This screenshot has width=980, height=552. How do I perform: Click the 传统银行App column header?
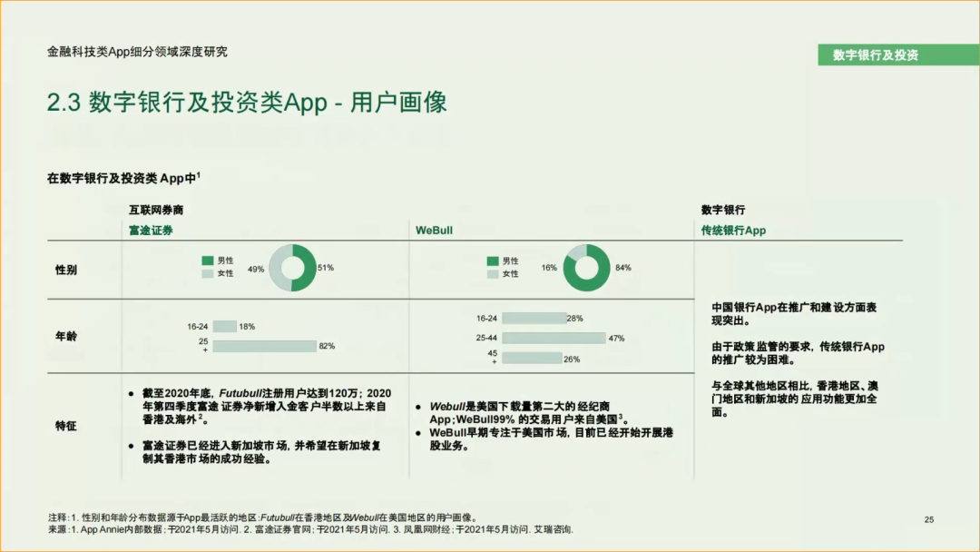(x=733, y=230)
